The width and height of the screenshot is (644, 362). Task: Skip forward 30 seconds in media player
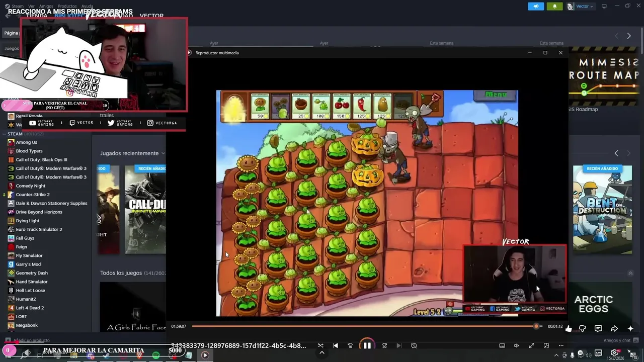click(x=384, y=345)
